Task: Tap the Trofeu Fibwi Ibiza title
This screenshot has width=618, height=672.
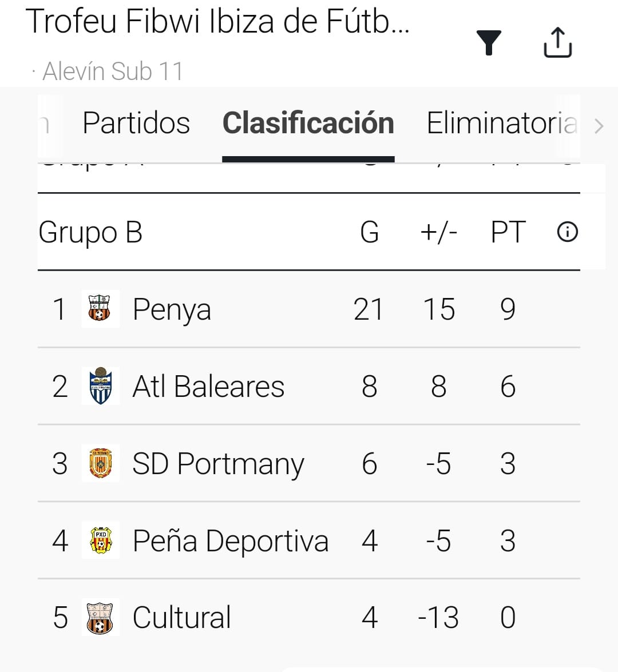Action: click(x=217, y=22)
